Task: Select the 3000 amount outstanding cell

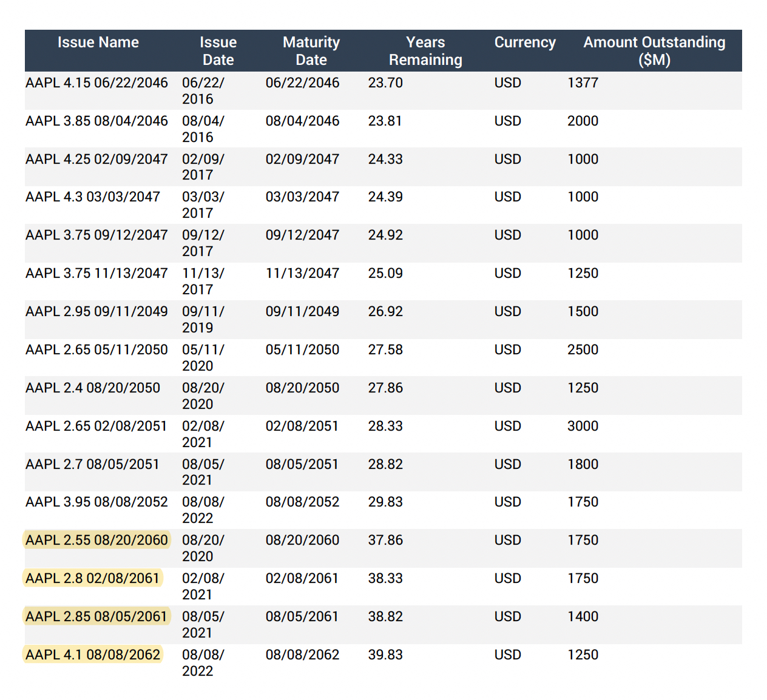Action: point(583,426)
